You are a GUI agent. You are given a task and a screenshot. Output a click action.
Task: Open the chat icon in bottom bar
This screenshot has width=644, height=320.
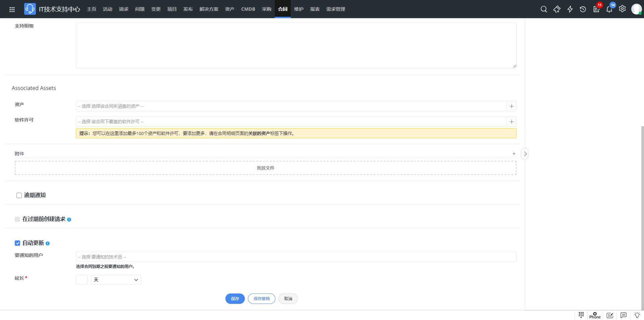(x=623, y=315)
